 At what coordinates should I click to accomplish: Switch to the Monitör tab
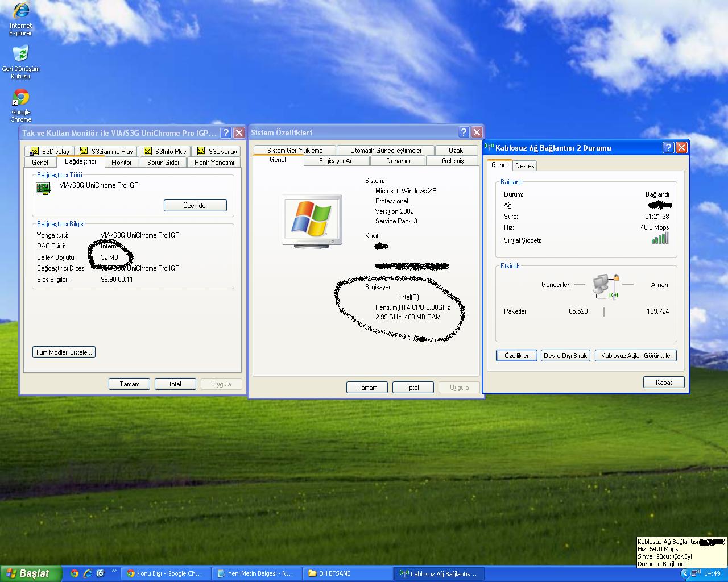click(122, 162)
